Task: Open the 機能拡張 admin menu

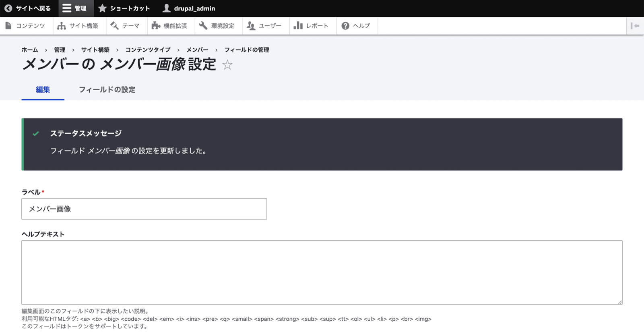Action: 171,26
